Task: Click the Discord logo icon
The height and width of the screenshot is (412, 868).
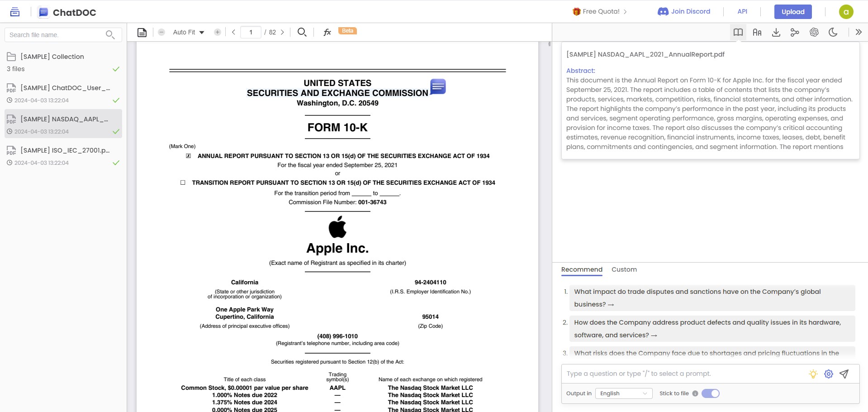Action: (663, 12)
